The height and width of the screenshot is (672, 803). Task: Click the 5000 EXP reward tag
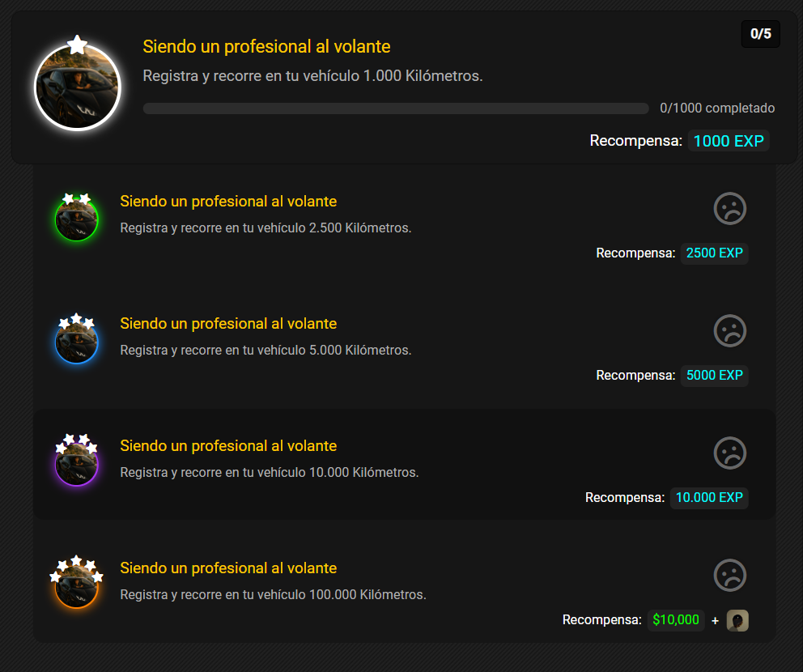(x=715, y=376)
